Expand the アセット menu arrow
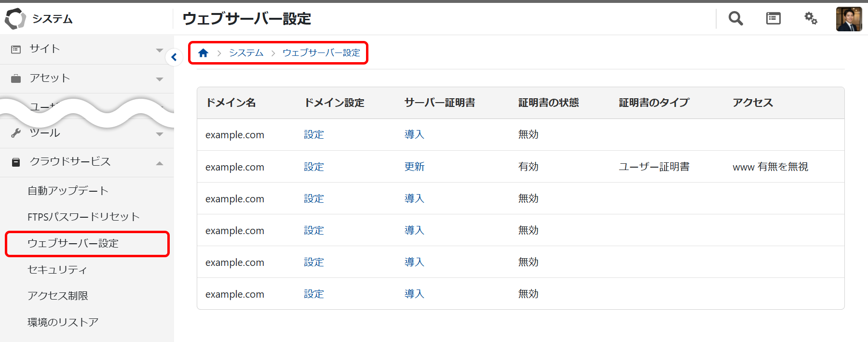Viewport: 868px width, 342px height. (160, 79)
